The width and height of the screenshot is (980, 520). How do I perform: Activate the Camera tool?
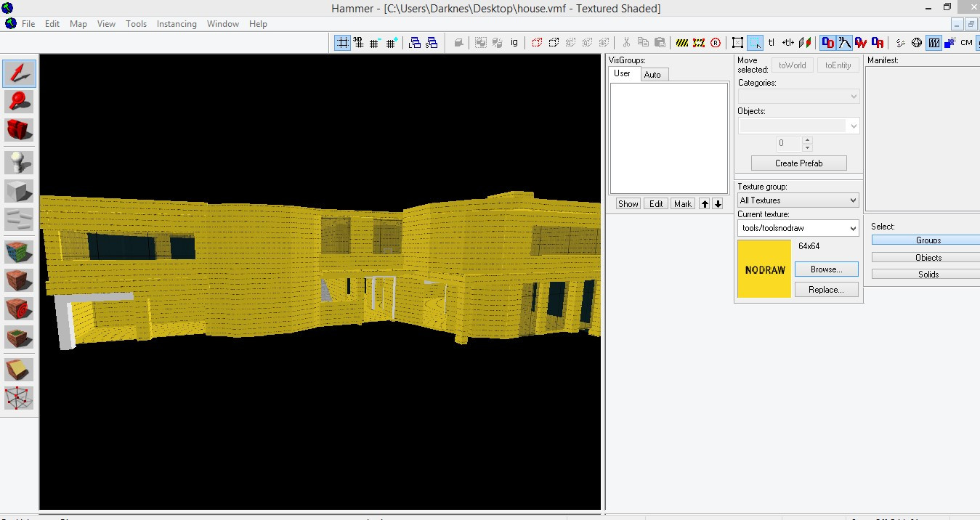19,129
